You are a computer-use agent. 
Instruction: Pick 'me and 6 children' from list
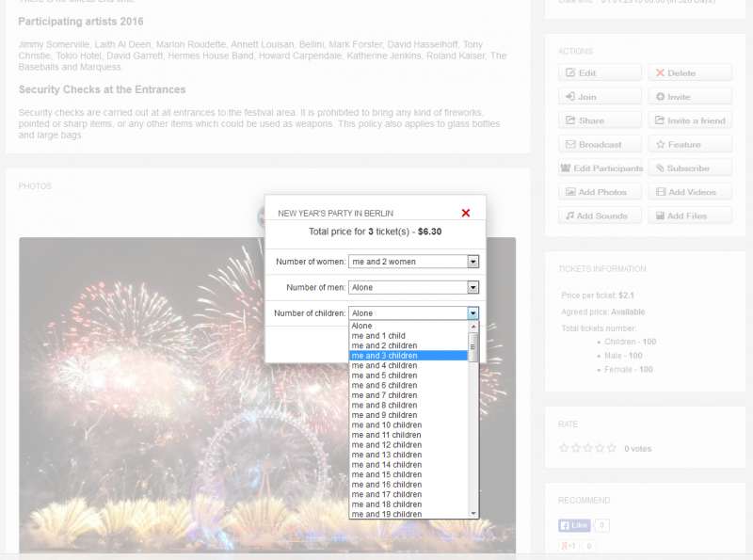coord(409,385)
